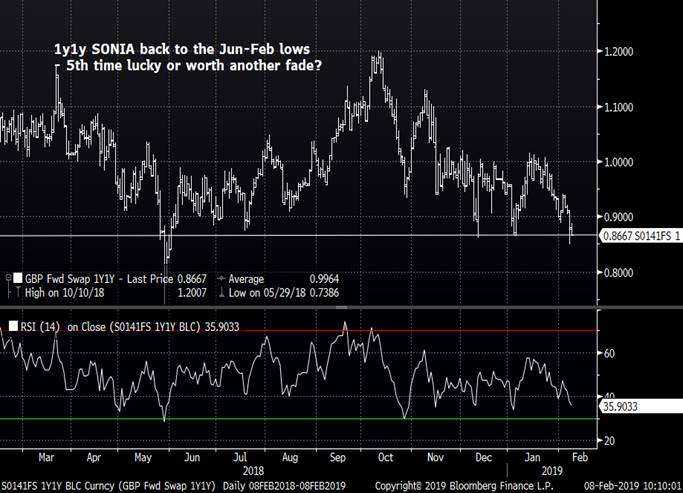Click the high value 1.2007
683x493 pixels.
click(192, 293)
